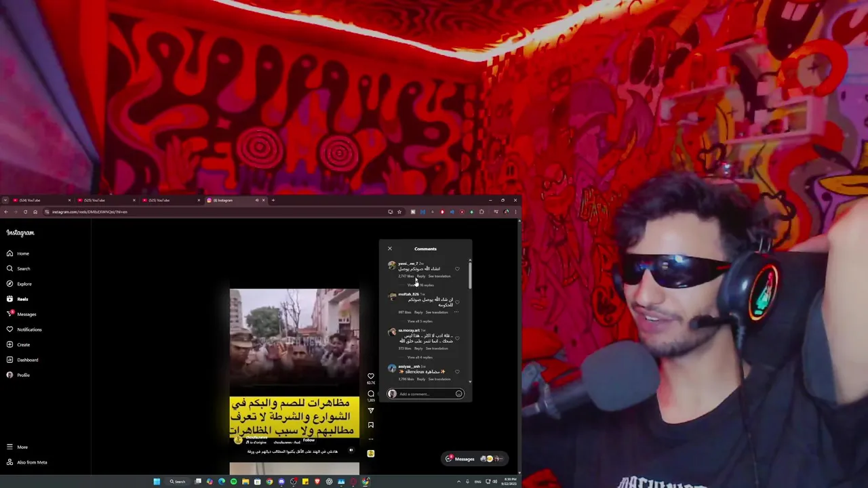
Task: Open reel comments bubble icon
Action: 371,394
